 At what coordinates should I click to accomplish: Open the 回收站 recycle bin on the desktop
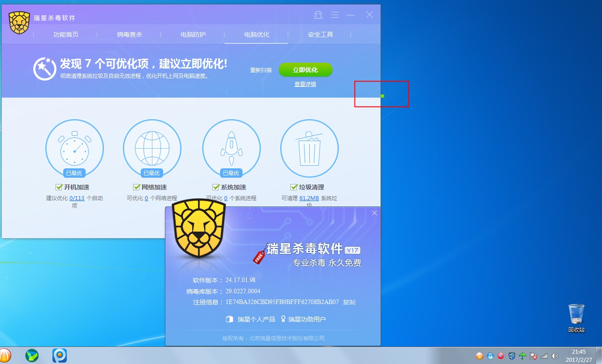(x=576, y=318)
